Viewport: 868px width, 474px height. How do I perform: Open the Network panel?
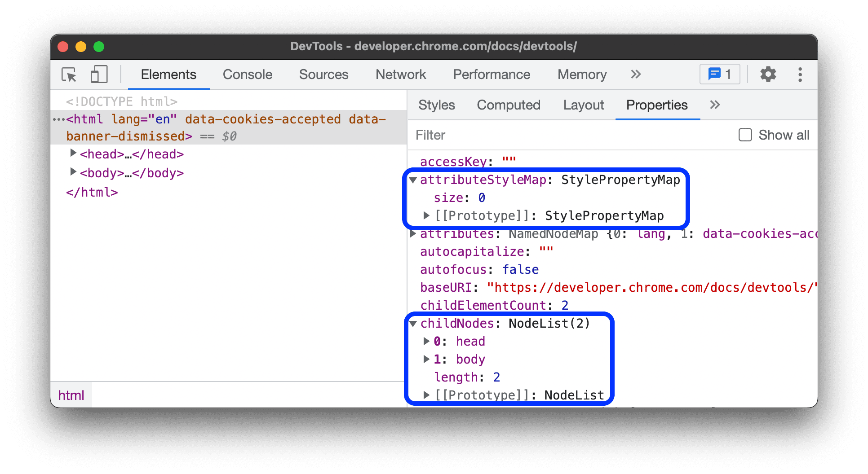[x=400, y=75]
